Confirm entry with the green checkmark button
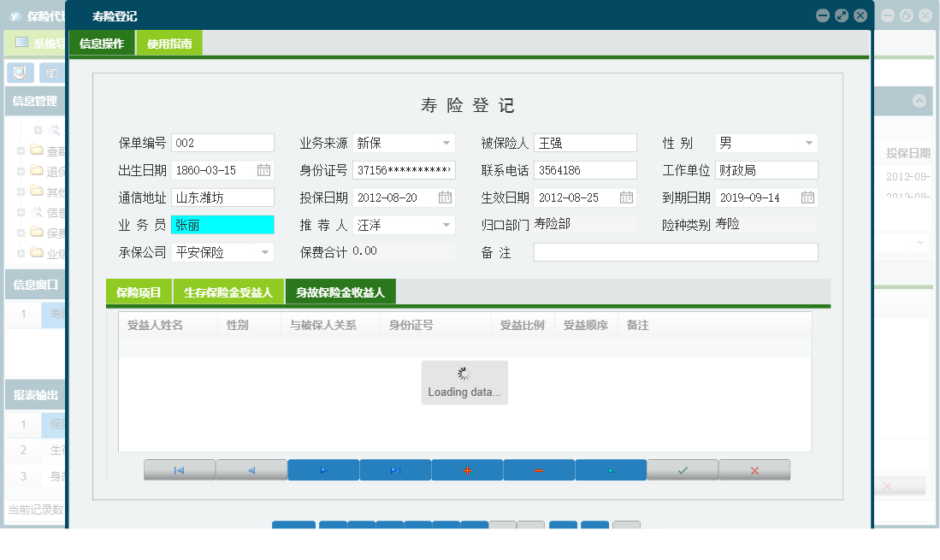 pos(683,469)
